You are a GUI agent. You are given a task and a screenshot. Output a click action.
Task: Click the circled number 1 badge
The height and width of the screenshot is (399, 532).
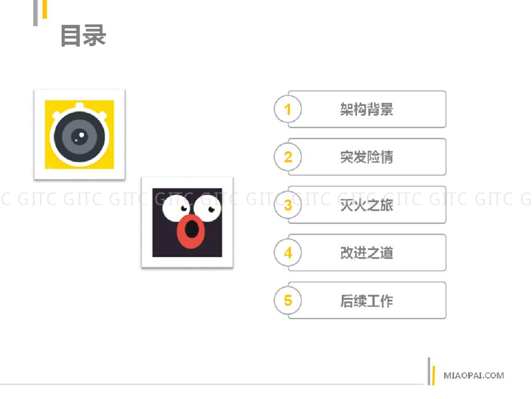pos(288,109)
